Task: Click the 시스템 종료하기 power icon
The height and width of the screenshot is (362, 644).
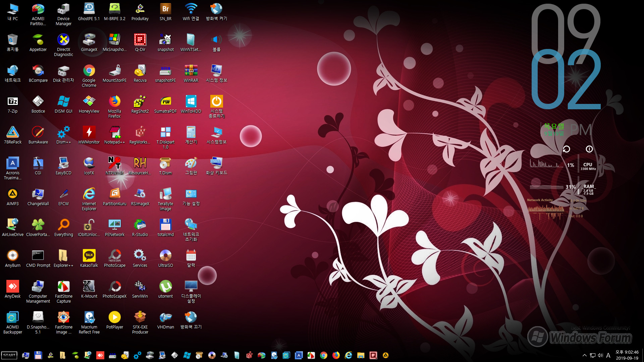Action: (x=216, y=107)
